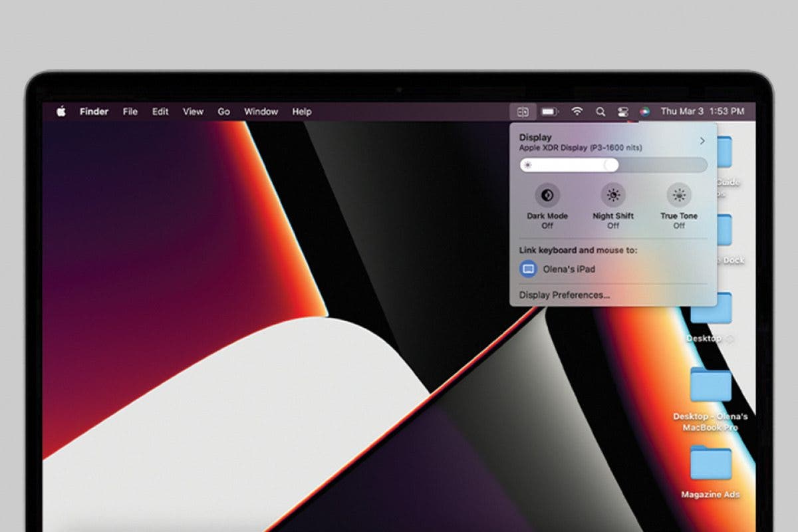
Task: Open the Window menu
Action: click(261, 112)
